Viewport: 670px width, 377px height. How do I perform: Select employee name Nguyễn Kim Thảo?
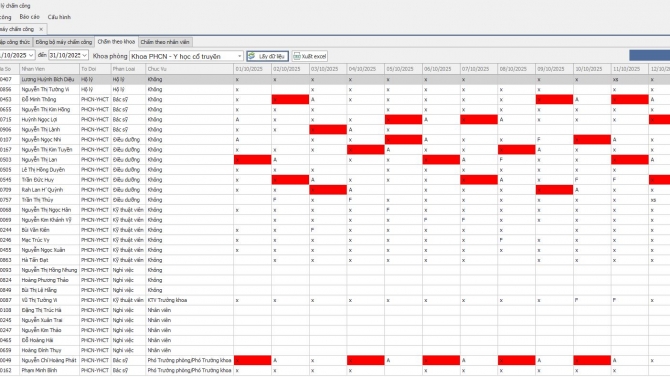coord(41,330)
